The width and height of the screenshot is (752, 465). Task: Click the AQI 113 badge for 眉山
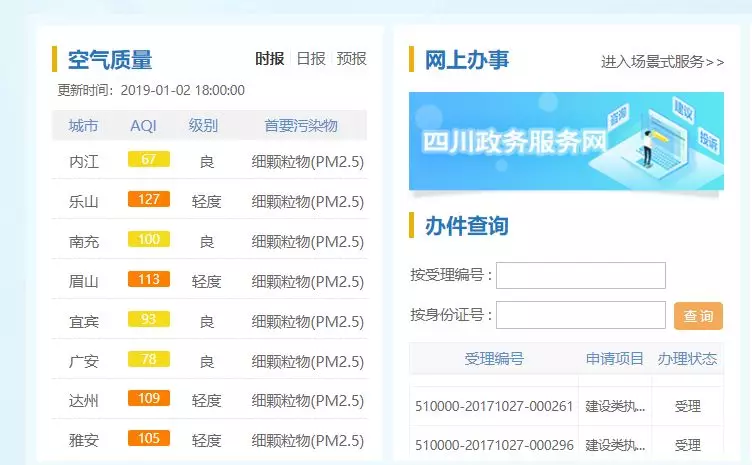coord(149,280)
